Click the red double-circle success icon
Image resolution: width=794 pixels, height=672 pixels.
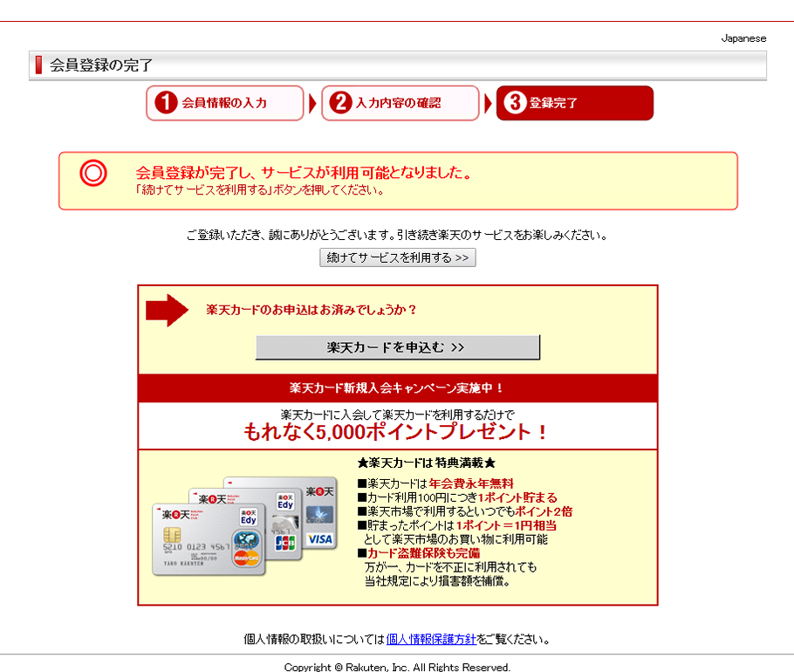[93, 174]
